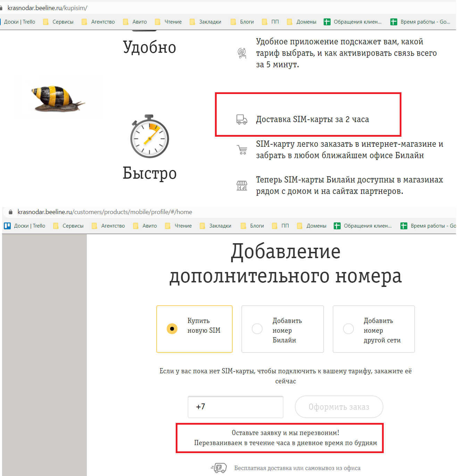Open ПП bookmark folder in lower bar
This screenshot has width=457, height=476.
[281, 226]
